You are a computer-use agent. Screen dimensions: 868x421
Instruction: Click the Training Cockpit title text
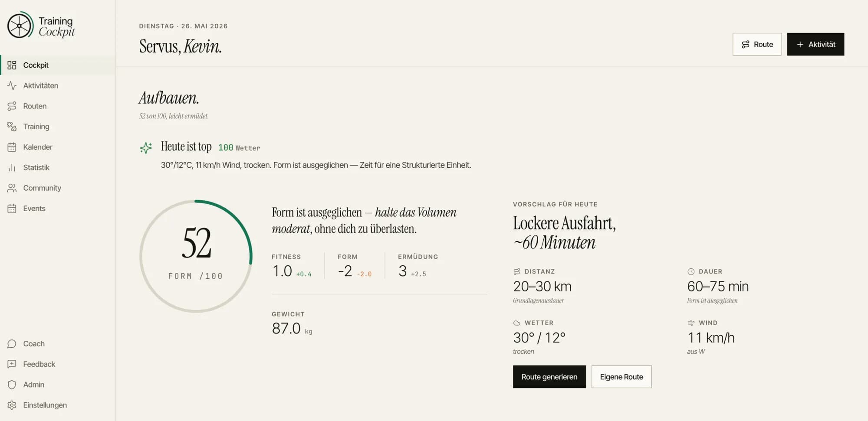[56, 26]
